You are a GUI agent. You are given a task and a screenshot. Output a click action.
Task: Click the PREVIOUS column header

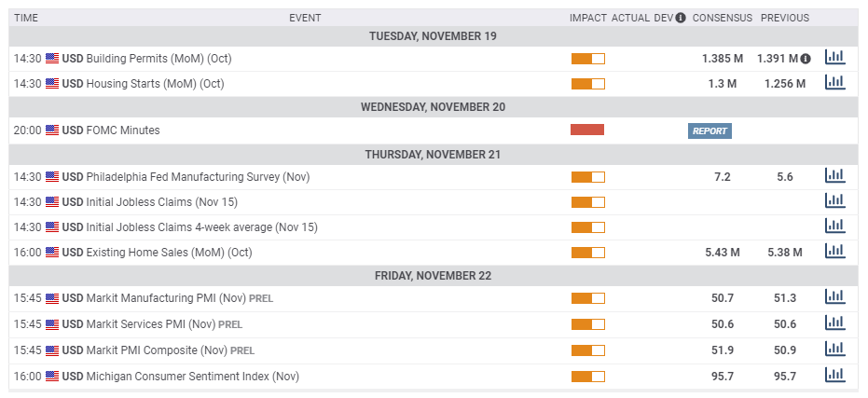tap(785, 18)
